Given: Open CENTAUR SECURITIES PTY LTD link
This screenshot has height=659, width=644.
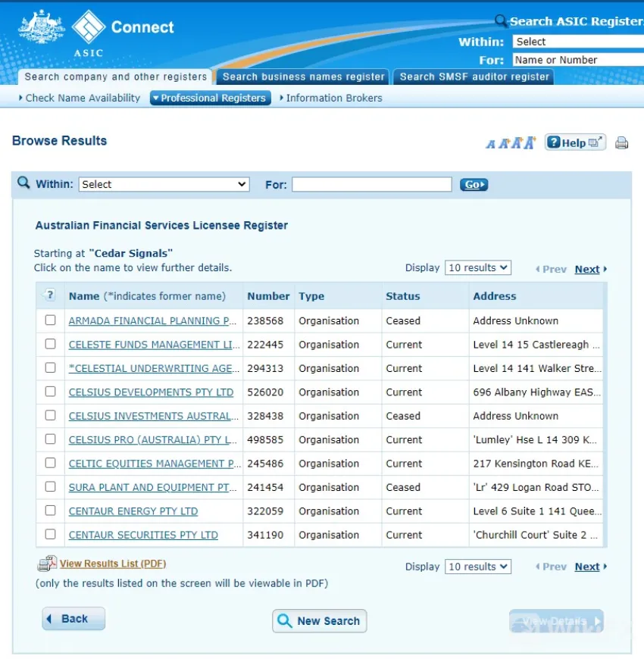Looking at the screenshot, I should pyautogui.click(x=143, y=535).
